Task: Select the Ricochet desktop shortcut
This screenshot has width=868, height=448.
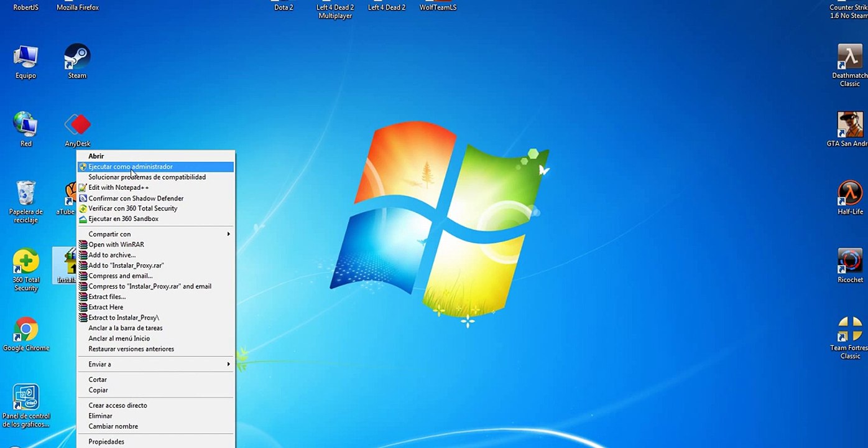Action: click(850, 266)
